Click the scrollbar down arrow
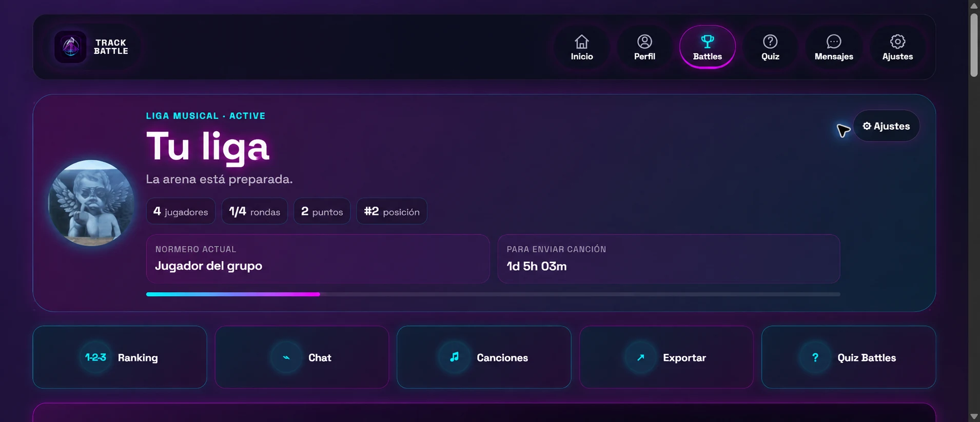Viewport: 980px width, 422px height. [x=974, y=416]
